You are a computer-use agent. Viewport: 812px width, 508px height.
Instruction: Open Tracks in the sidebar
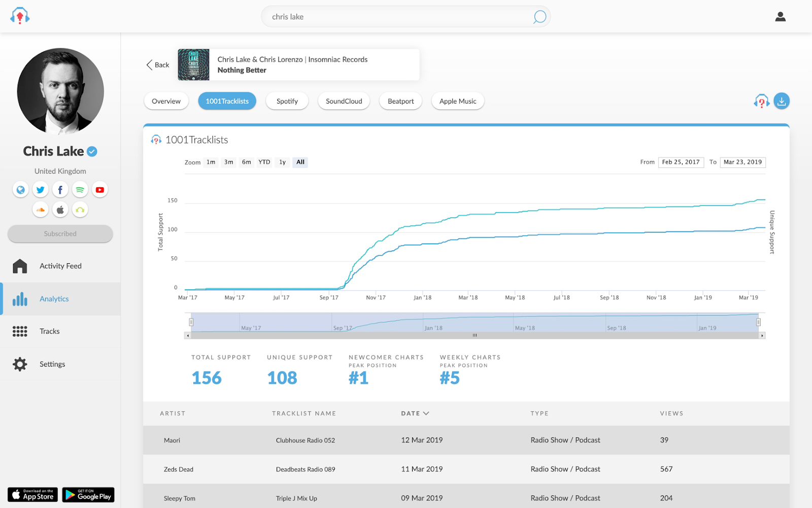coord(60,331)
